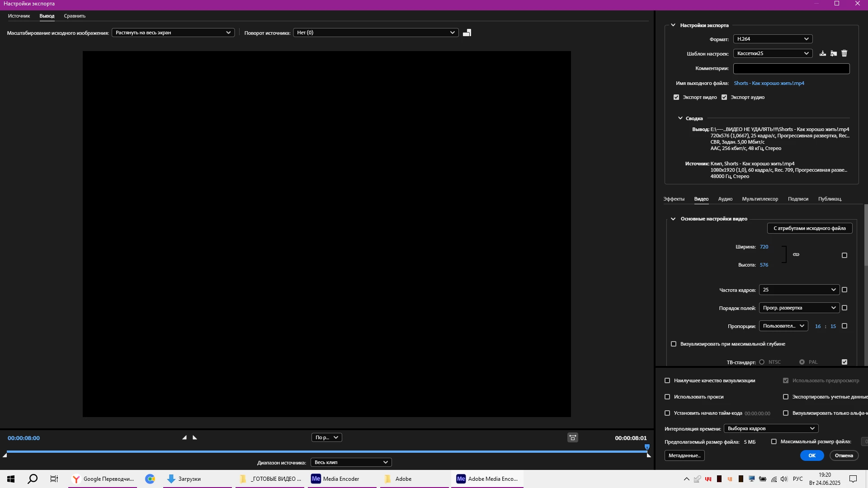Viewport: 868px width, 488px height.
Task: Click the aspect ratio correction icon
Action: pos(573,437)
